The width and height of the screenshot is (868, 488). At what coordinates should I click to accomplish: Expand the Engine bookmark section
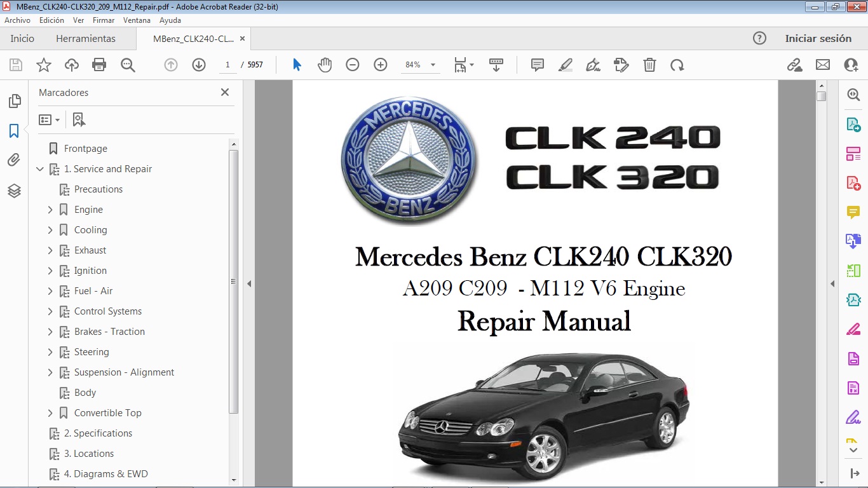51,209
